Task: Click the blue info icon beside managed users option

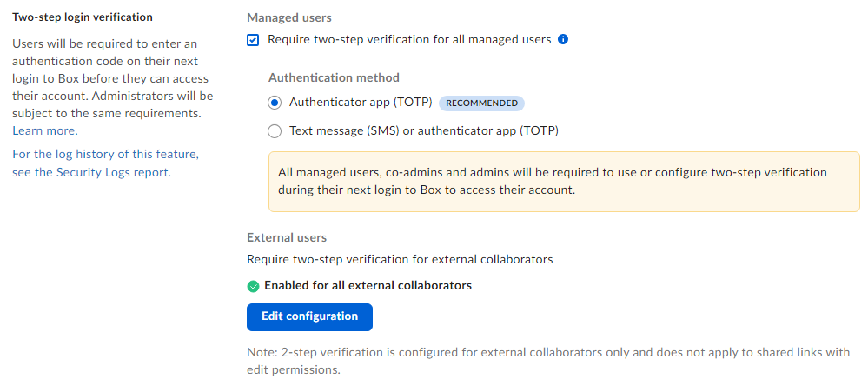Action: pyautogui.click(x=563, y=40)
